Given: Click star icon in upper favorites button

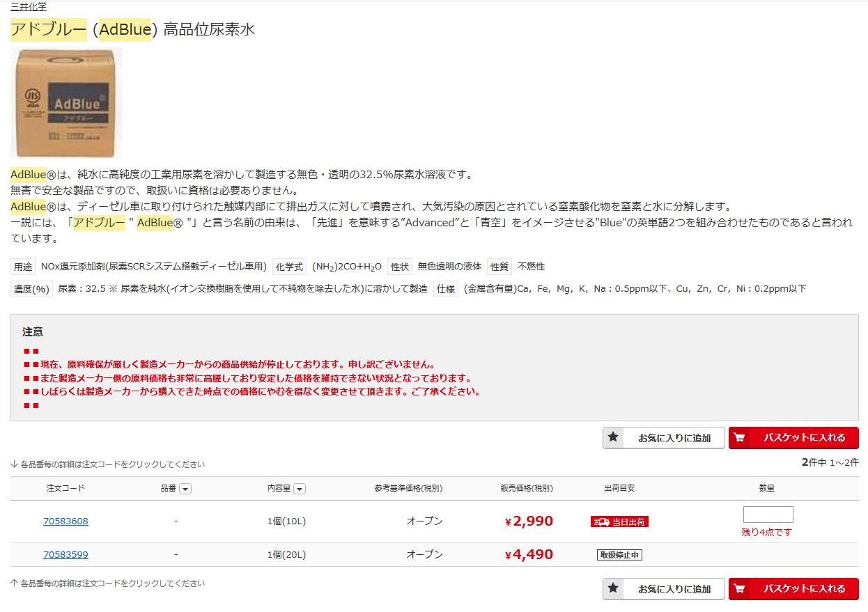Looking at the screenshot, I should (x=613, y=437).
